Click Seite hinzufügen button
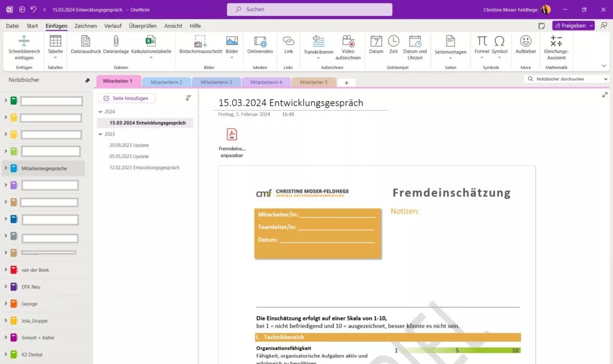 tap(126, 98)
